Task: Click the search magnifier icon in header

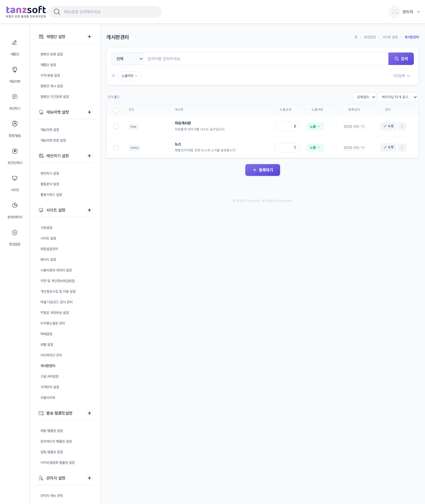Action: (57, 12)
